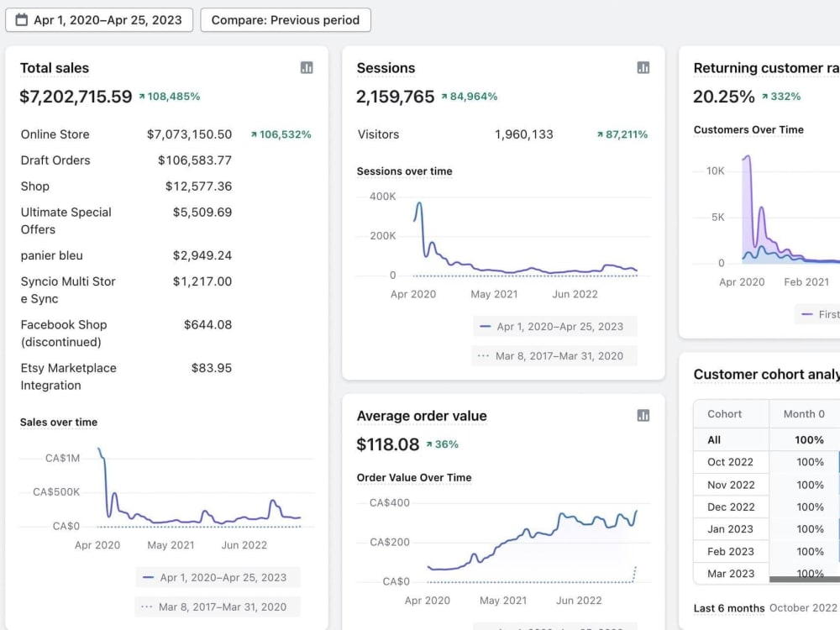Open the Average order value heading
The height and width of the screenshot is (630, 840).
click(422, 416)
